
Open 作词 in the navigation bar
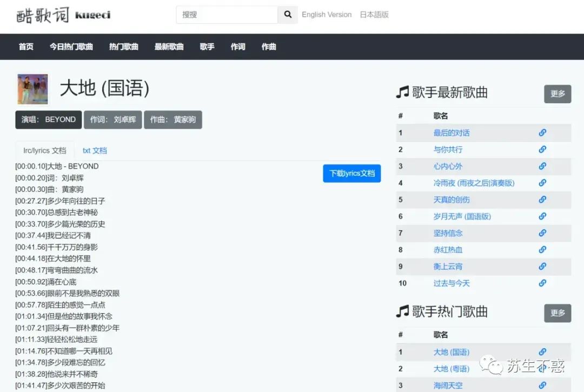(x=238, y=46)
